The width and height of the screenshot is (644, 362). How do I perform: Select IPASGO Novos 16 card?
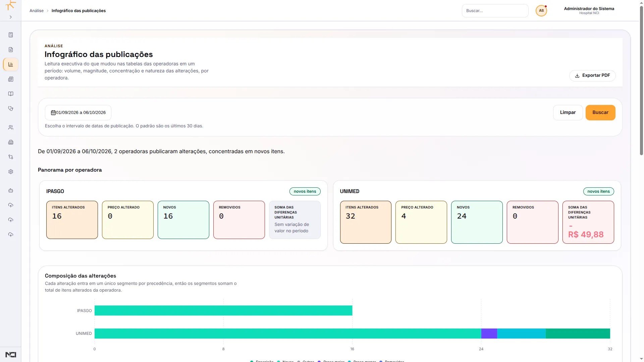183,220
